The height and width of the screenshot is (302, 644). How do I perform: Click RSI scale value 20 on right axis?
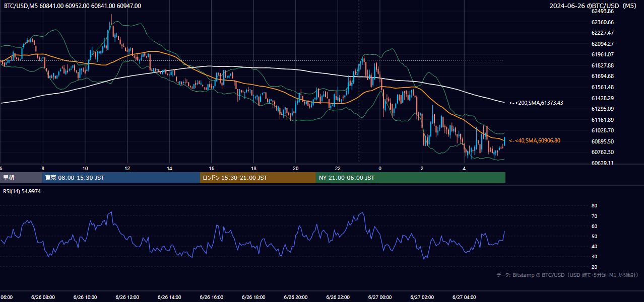tap(594, 267)
